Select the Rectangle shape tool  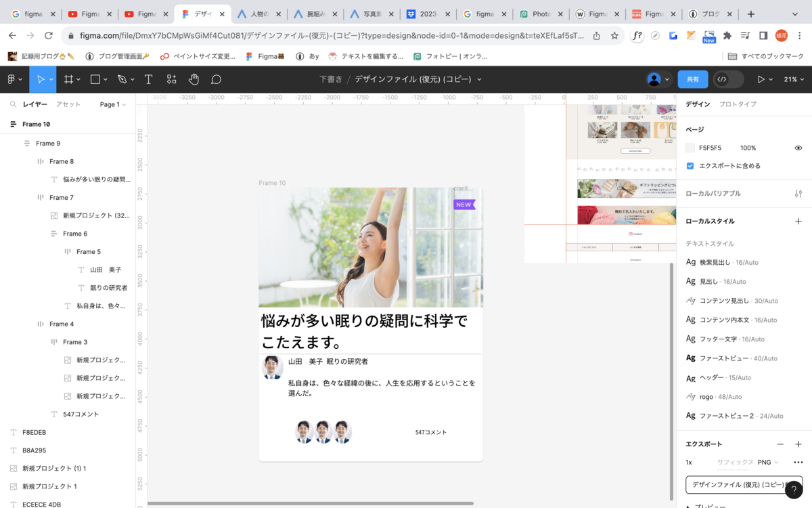point(95,79)
